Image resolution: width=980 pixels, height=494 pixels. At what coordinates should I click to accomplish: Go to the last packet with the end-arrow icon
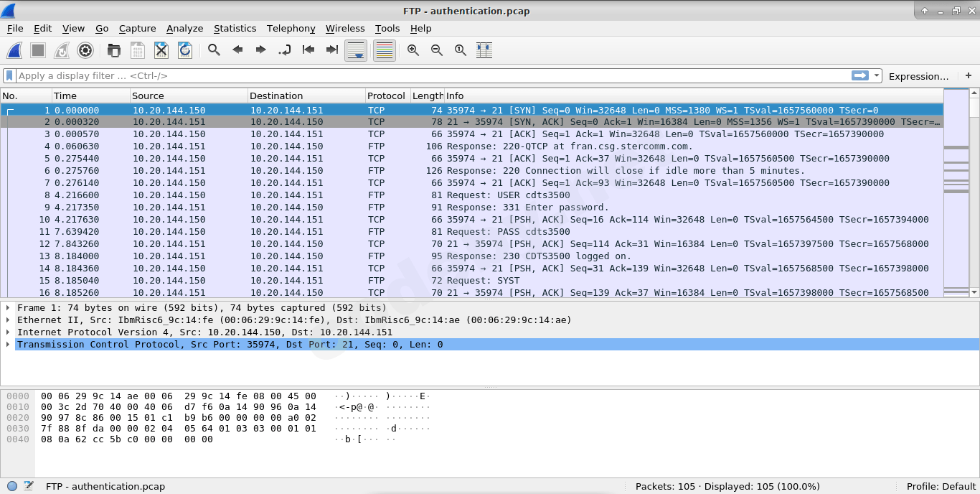tap(331, 50)
